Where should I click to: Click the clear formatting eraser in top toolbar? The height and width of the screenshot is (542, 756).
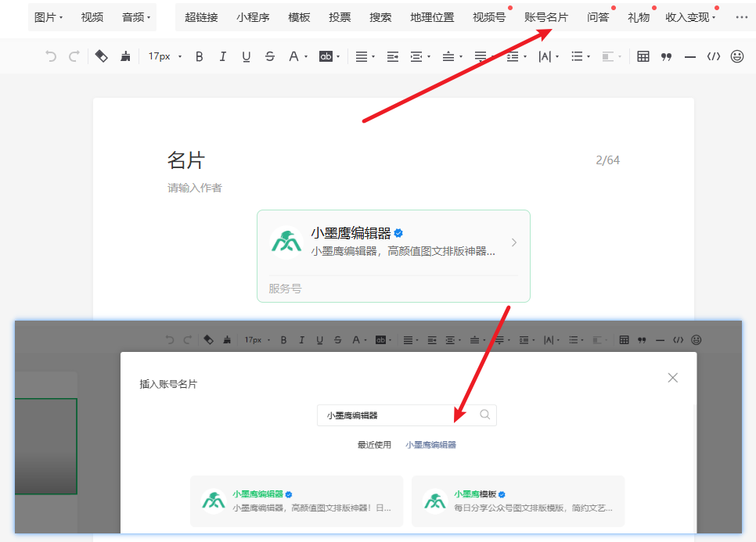101,56
